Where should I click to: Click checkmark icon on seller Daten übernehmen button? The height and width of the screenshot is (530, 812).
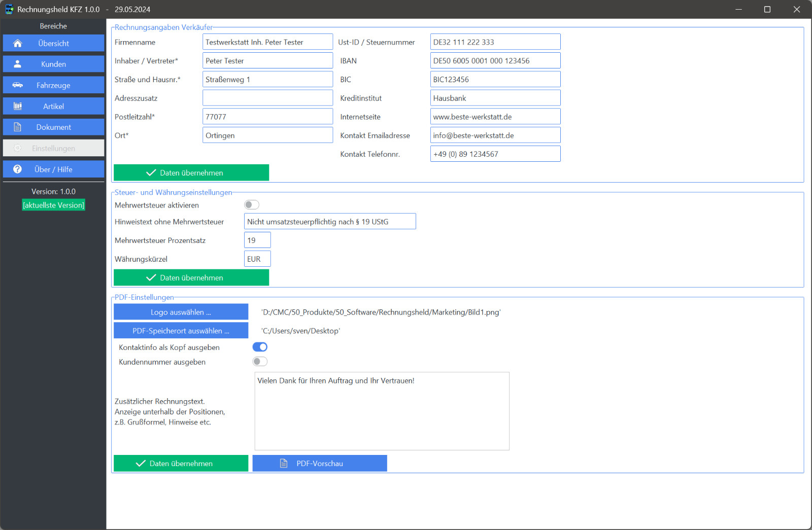click(x=151, y=173)
